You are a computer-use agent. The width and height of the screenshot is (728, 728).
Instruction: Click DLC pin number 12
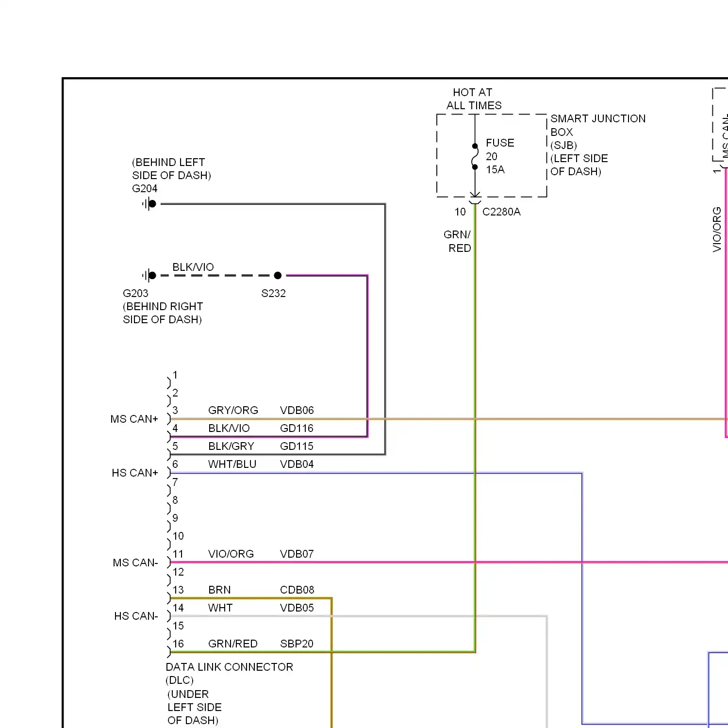(178, 572)
